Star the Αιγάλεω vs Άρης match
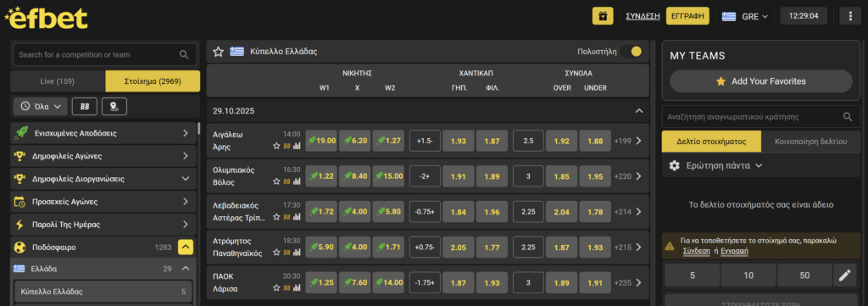This screenshot has height=306, width=868. pos(276,147)
